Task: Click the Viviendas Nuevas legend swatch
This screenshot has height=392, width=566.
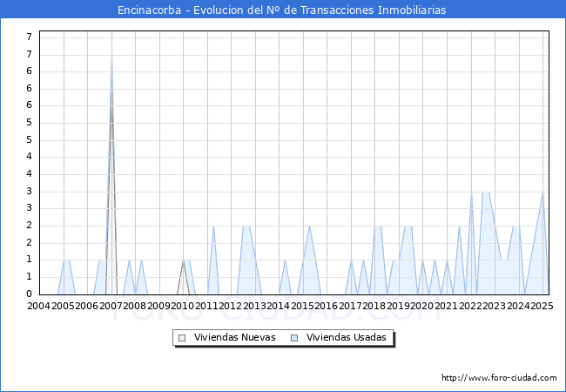Action: 182,338
